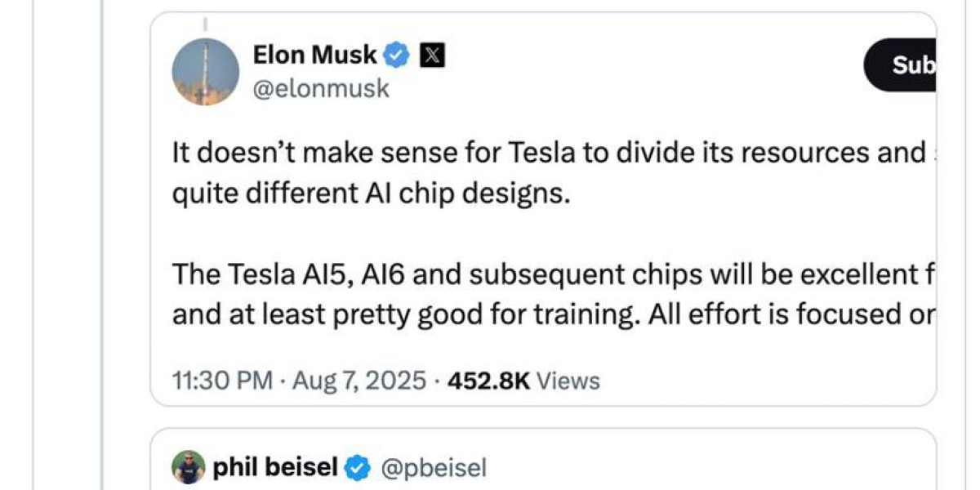Viewport: 980px width, 490px height.
Task: Click the blue verified badge beside Elon Musk
Action: click(398, 56)
